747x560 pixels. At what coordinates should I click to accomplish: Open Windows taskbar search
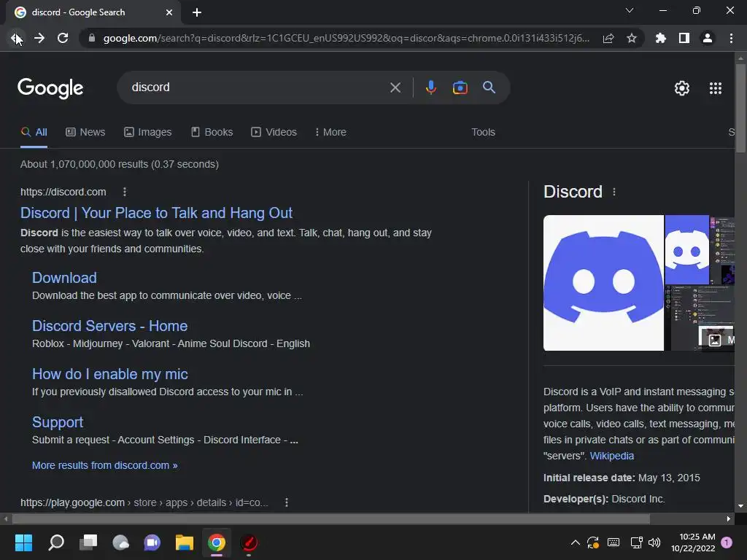(x=56, y=542)
